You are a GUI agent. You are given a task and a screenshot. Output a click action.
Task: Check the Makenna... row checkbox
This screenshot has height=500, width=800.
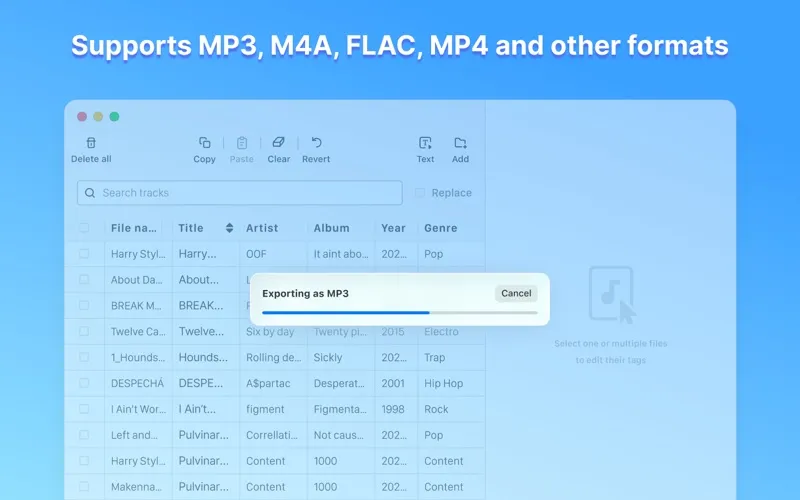pos(84,487)
